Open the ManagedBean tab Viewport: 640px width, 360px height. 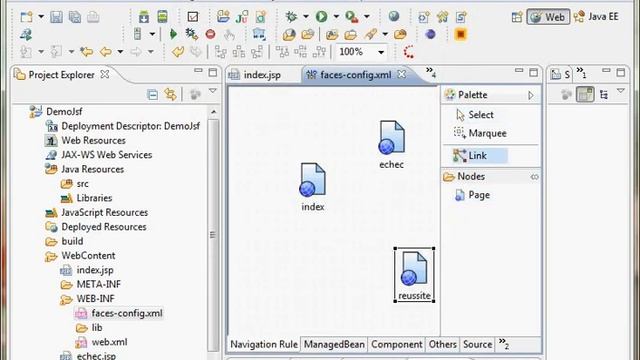[x=334, y=344]
